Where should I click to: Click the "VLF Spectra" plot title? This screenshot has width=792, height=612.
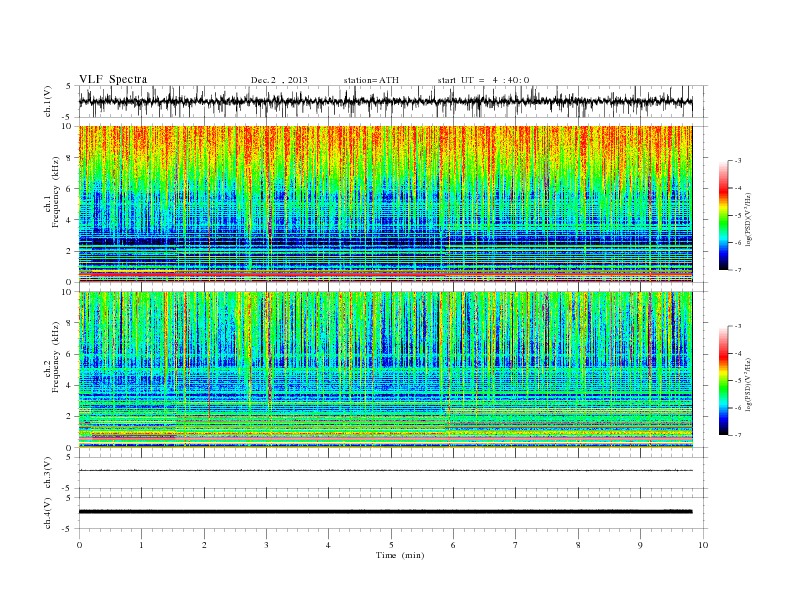pyautogui.click(x=113, y=79)
